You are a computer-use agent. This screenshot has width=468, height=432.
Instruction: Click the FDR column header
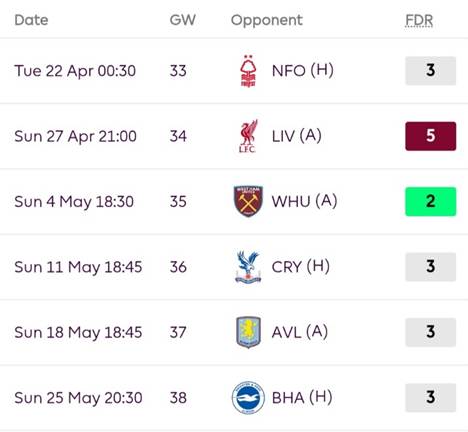(419, 21)
